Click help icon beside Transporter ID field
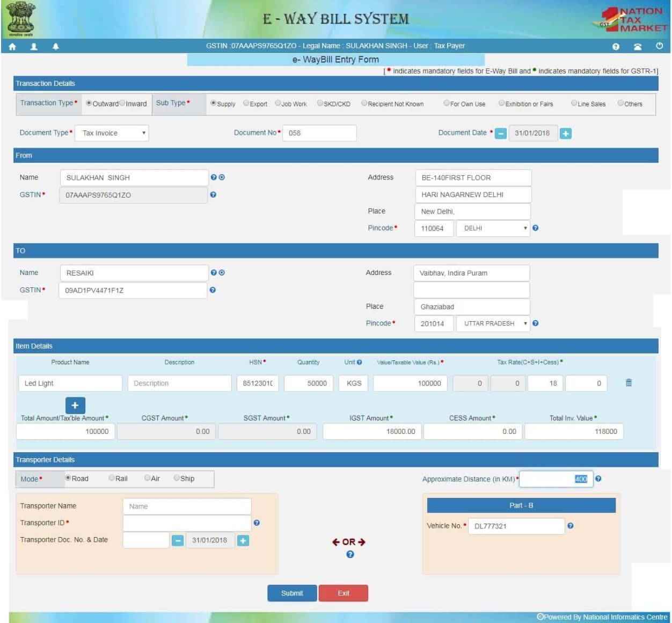The image size is (672, 623). (x=257, y=523)
